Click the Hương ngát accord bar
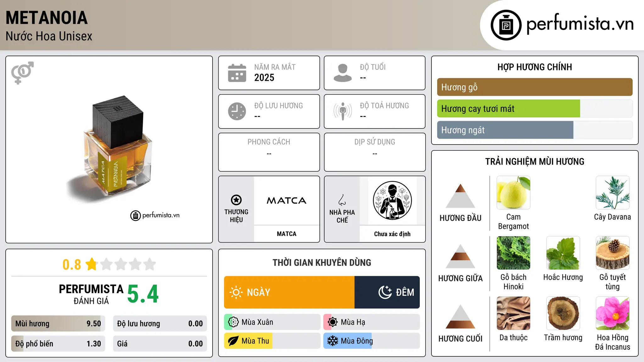Viewport: 644px width, 362px height. tap(535, 130)
